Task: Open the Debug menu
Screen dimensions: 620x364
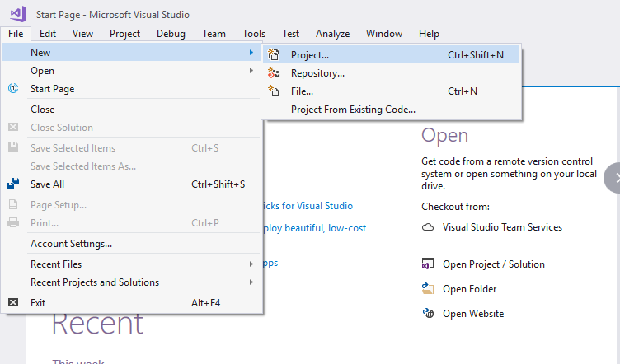Action: tap(171, 34)
